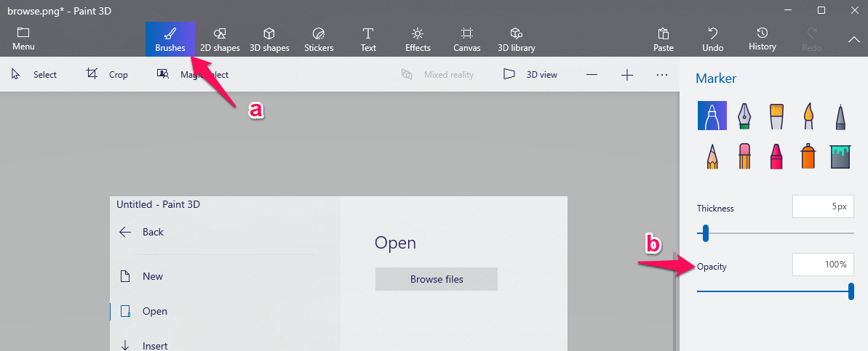Click the Opacity slider handle
This screenshot has width=868, height=351.
tap(851, 291)
